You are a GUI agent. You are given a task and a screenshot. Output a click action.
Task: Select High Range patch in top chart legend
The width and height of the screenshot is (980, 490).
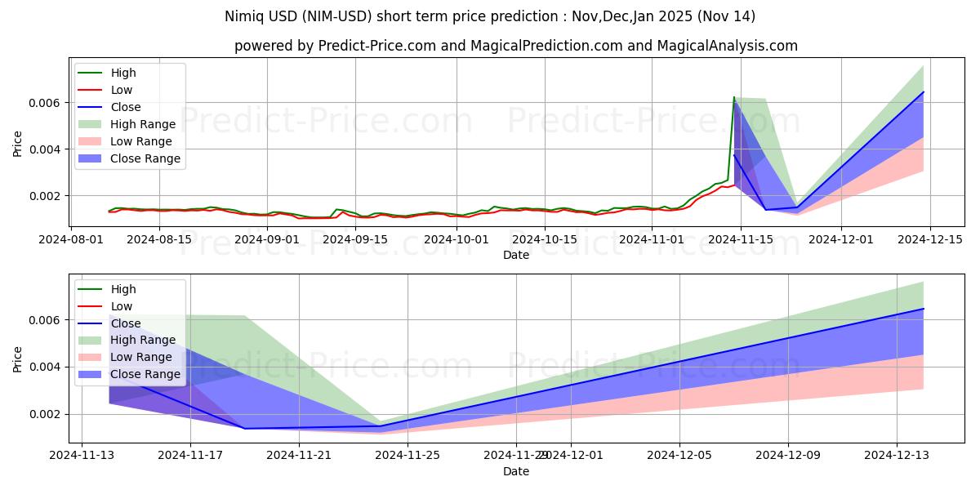tap(92, 124)
